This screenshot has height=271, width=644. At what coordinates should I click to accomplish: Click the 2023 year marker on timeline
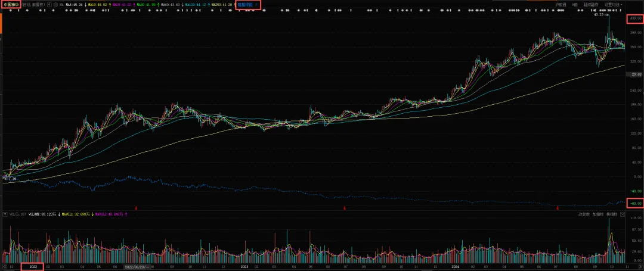[x=244, y=266]
